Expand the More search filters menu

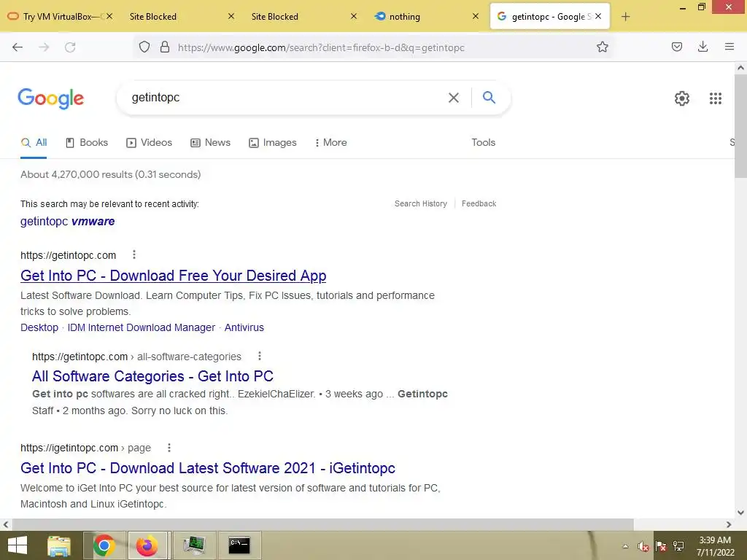(x=331, y=142)
